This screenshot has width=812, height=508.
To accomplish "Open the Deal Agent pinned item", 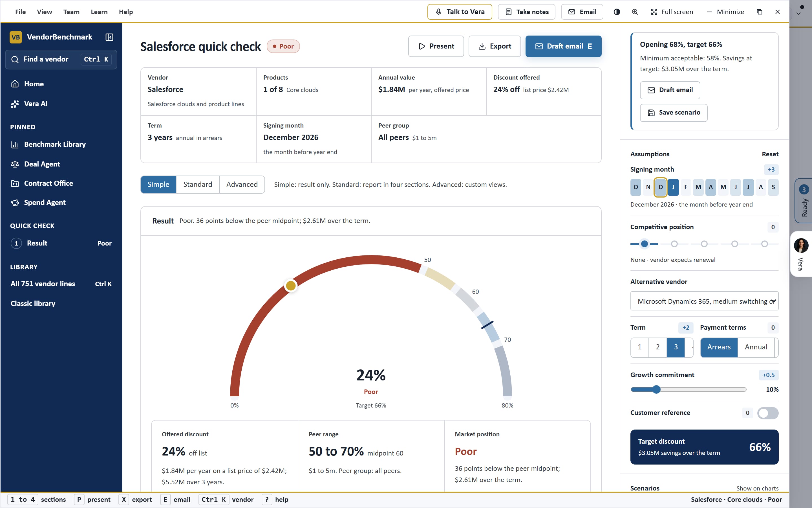I will (61, 164).
